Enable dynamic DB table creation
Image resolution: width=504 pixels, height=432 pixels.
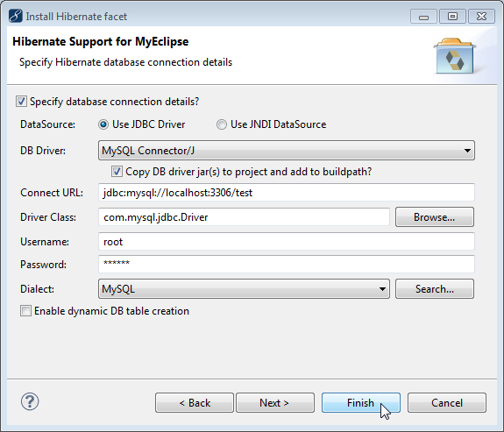tap(25, 311)
